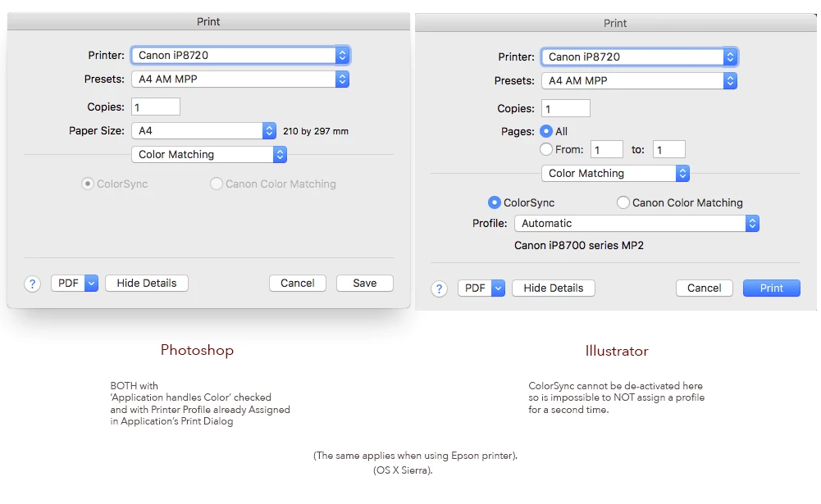Open the Printer dropdown in Illustrator dialog

pos(639,57)
